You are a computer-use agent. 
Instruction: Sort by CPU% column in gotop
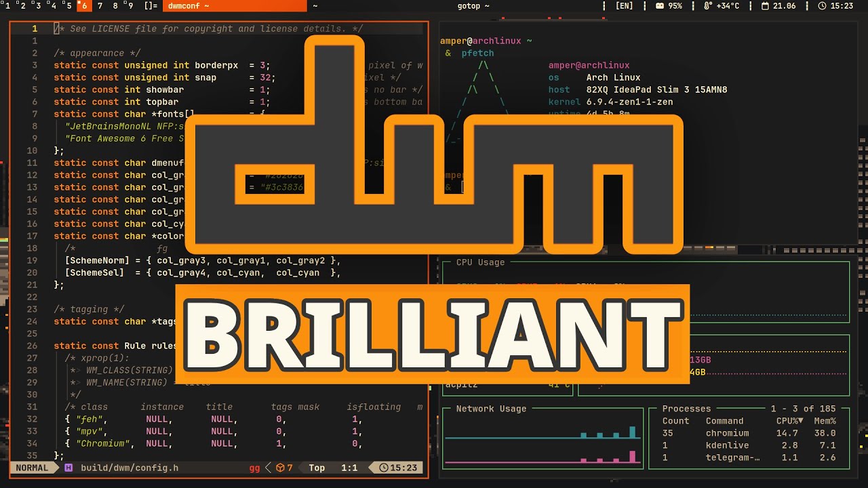(789, 421)
